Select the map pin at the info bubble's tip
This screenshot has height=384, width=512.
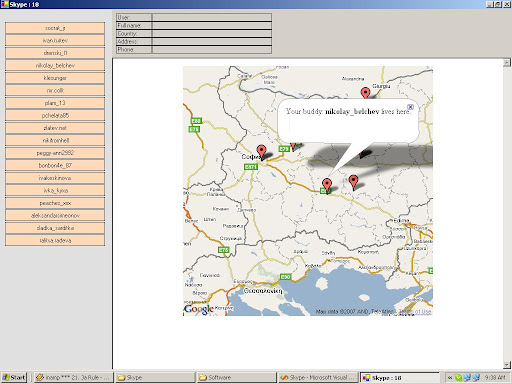[x=327, y=185]
